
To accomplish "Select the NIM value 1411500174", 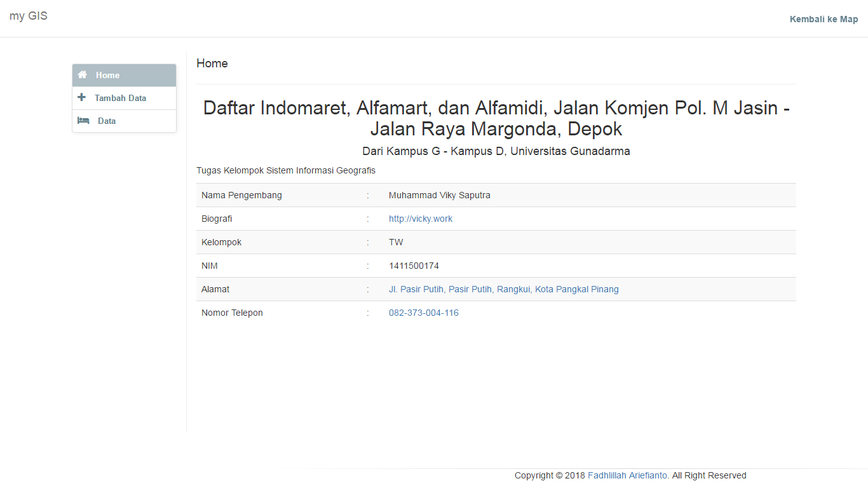I will [414, 266].
